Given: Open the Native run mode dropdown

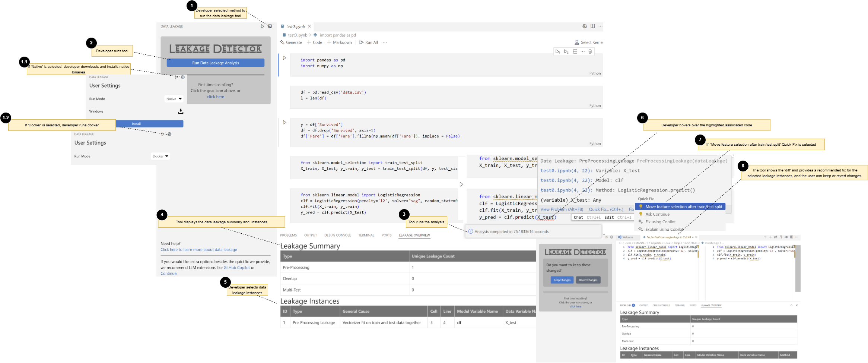Looking at the screenshot, I should (174, 99).
